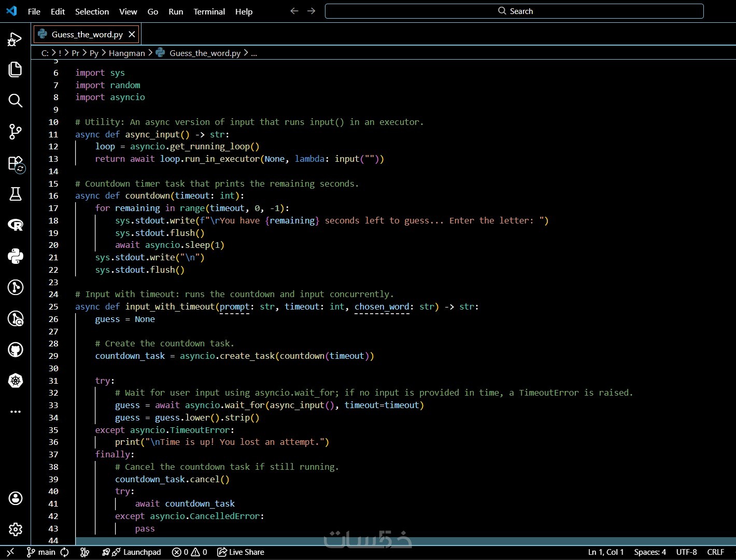This screenshot has width=736, height=560.
Task: Open the Accounts menu icon
Action: [15, 498]
